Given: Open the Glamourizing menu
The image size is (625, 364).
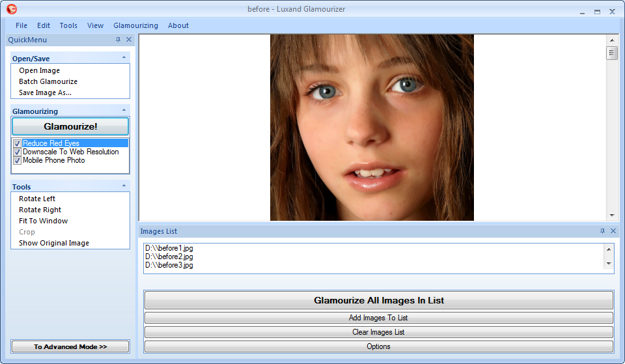Looking at the screenshot, I should 135,25.
